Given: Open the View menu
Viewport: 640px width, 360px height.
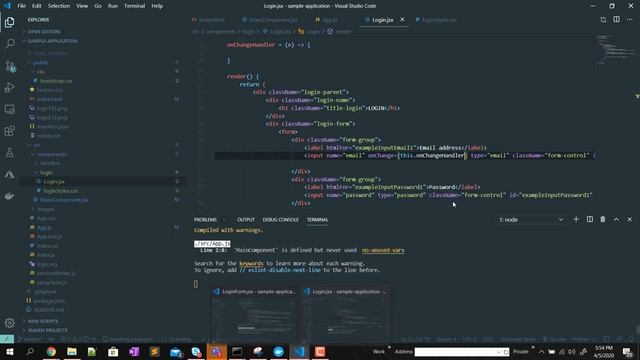Looking at the screenshot, I should 82,6.
